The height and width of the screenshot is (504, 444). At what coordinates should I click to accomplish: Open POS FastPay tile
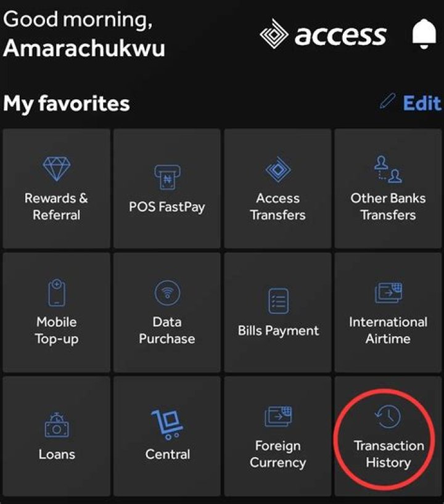167,188
